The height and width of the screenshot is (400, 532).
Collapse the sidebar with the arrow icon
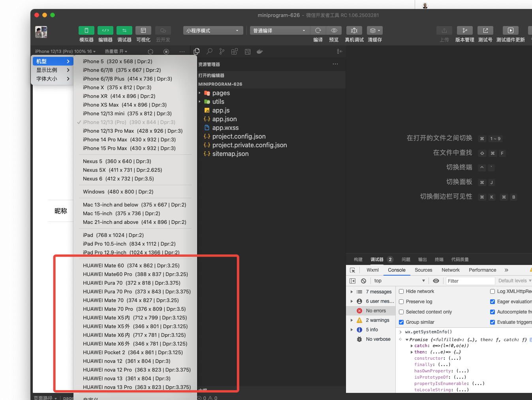click(x=339, y=51)
